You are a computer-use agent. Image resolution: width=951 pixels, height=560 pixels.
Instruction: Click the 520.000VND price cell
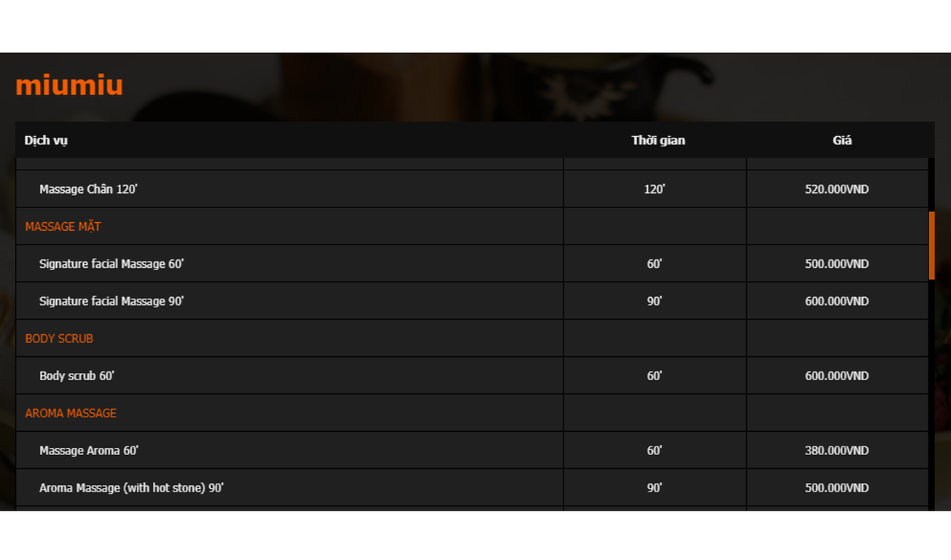837,189
